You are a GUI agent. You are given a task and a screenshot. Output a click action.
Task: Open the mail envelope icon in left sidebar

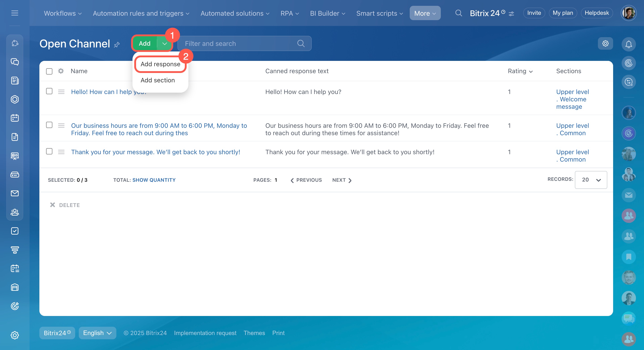[x=15, y=193]
